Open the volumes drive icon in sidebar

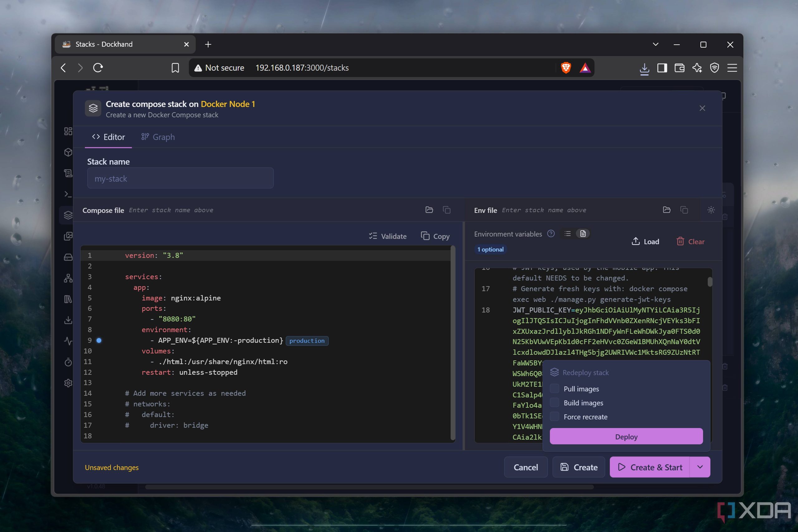click(x=68, y=257)
